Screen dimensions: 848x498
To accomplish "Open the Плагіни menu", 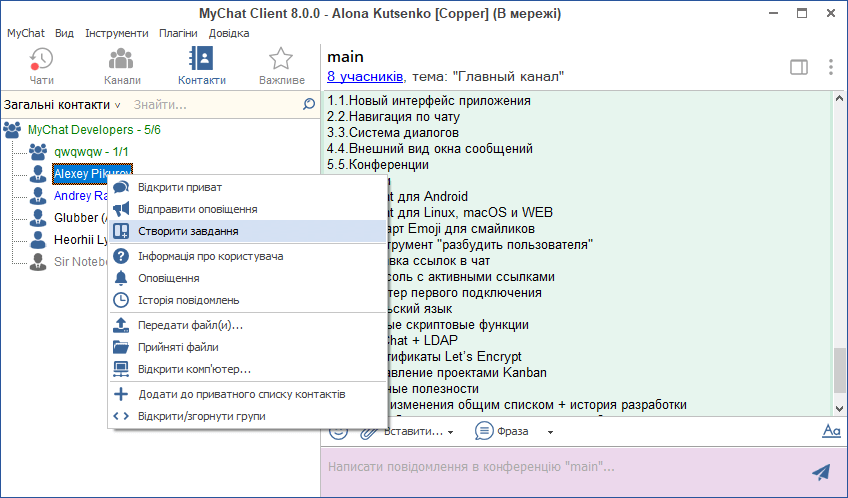I will click(178, 33).
